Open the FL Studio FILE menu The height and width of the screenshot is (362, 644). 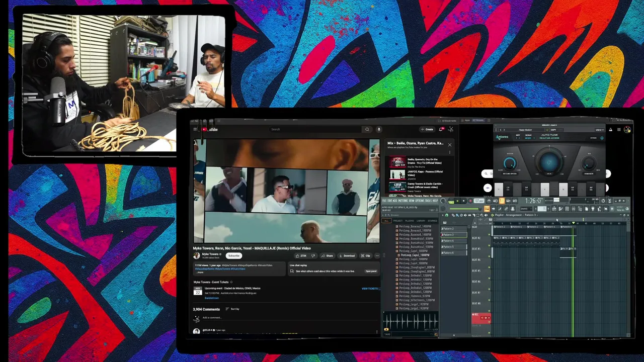pyautogui.click(x=384, y=201)
